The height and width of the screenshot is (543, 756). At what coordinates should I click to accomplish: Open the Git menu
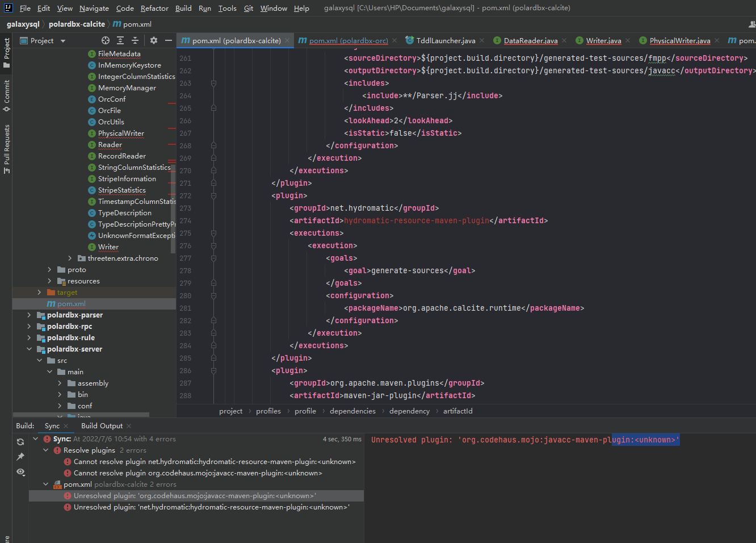[x=249, y=8]
